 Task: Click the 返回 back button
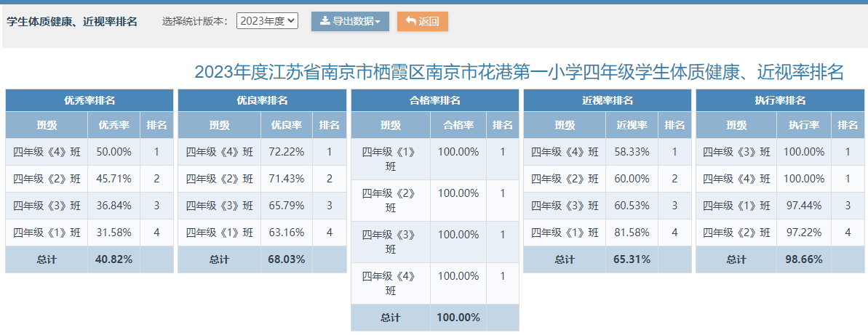[423, 22]
